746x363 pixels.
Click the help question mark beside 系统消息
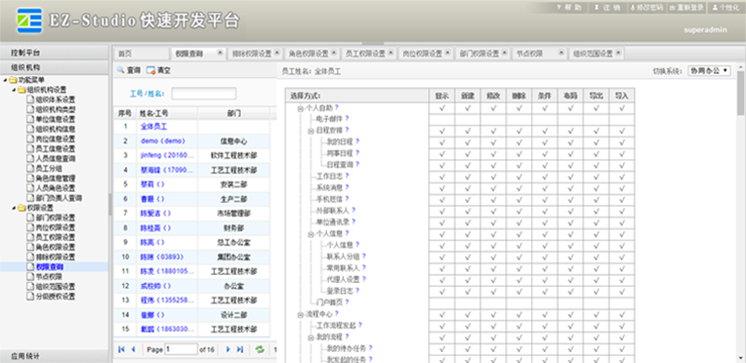pyautogui.click(x=347, y=187)
